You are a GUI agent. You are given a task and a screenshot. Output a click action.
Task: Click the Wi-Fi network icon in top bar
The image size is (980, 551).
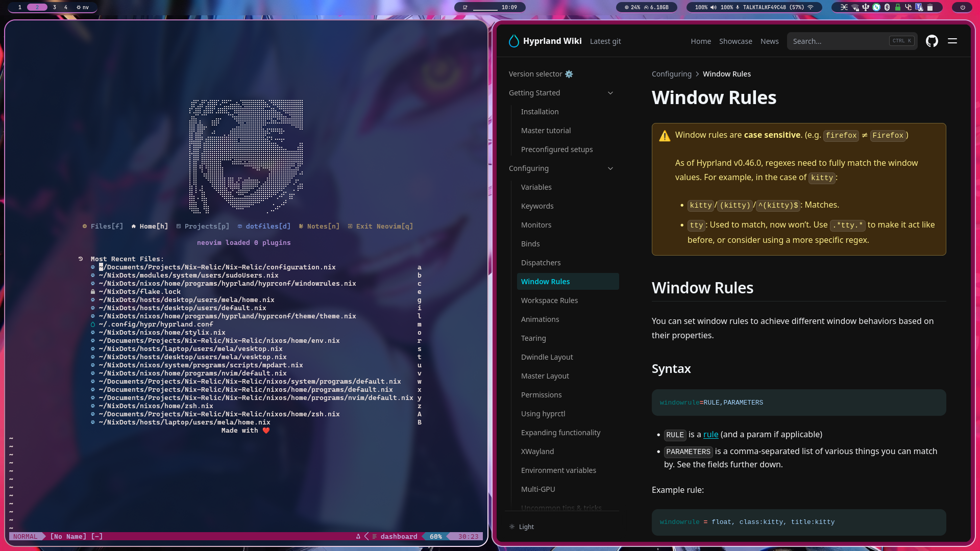[x=811, y=7]
